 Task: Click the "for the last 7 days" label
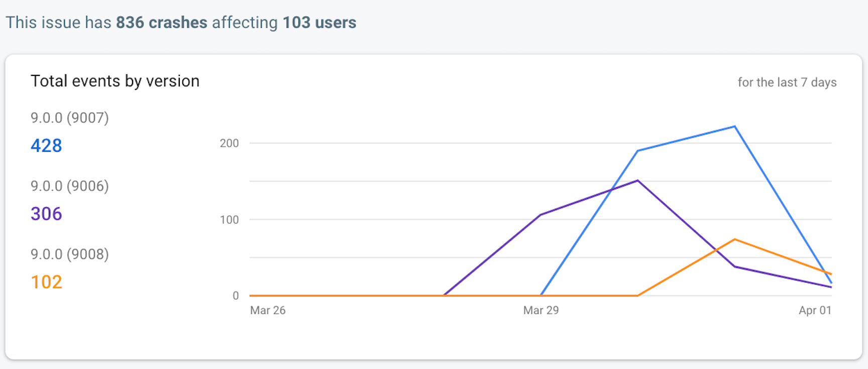click(x=787, y=82)
